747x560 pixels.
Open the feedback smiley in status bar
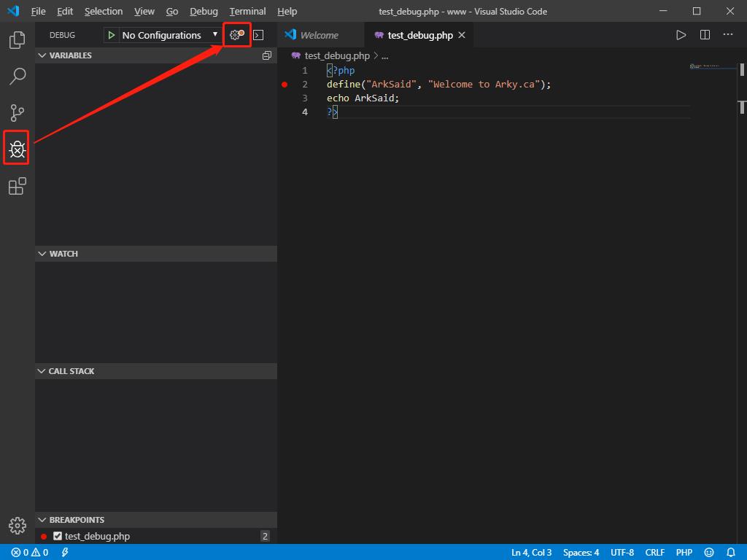click(708, 553)
